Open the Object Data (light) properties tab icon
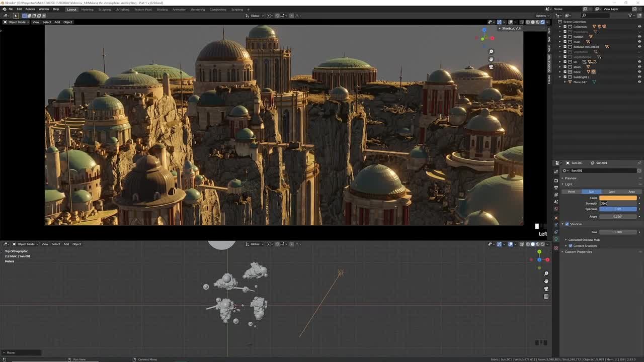 [556, 239]
